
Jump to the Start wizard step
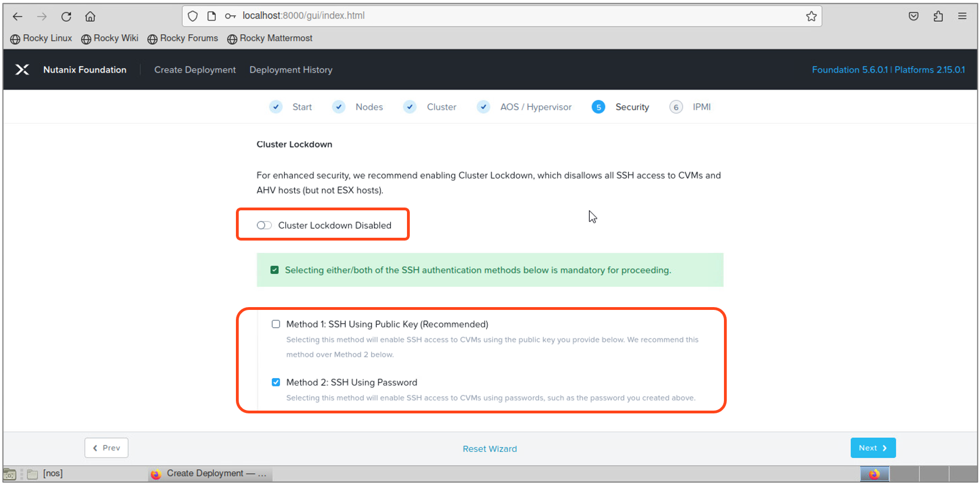click(x=302, y=107)
